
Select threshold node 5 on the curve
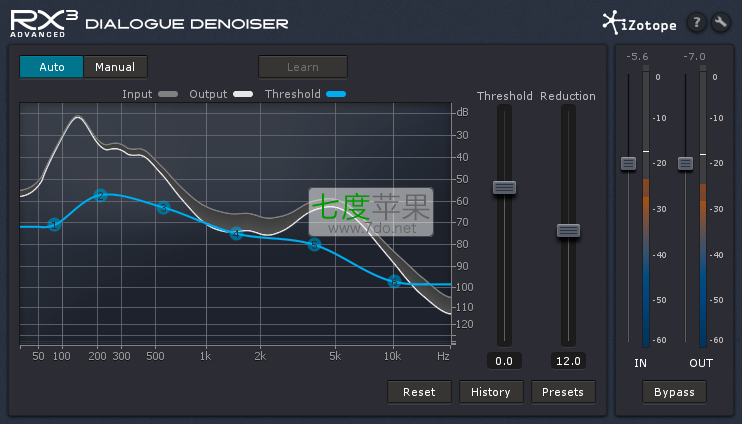click(x=314, y=245)
